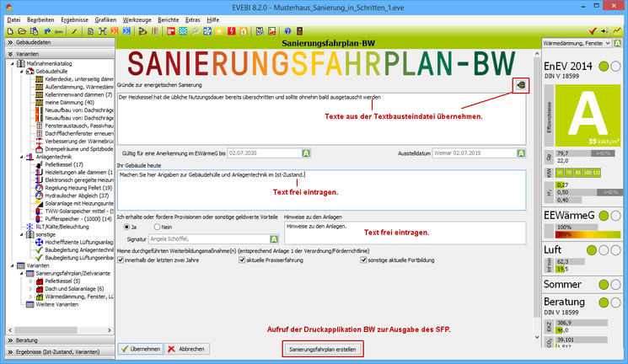Select the Nein radio button

point(158,227)
